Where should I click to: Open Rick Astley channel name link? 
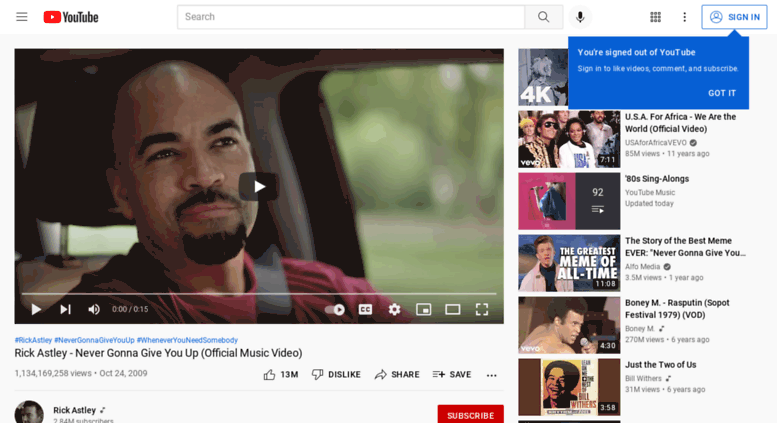(x=74, y=410)
